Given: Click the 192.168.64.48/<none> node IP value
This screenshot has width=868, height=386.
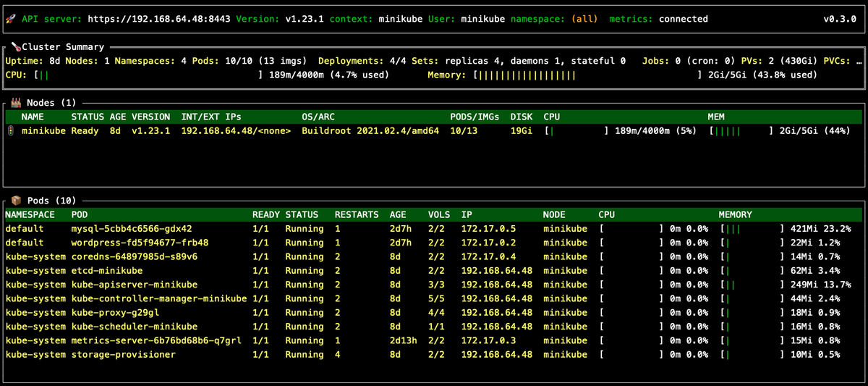Looking at the screenshot, I should click(x=236, y=131).
